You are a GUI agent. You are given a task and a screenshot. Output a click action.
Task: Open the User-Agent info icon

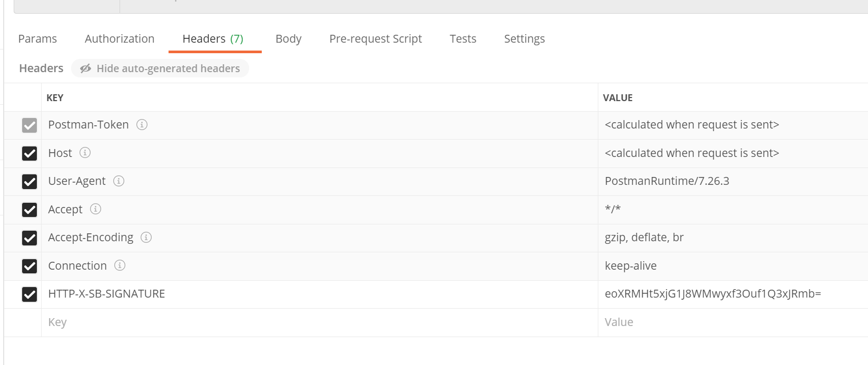[x=119, y=181]
